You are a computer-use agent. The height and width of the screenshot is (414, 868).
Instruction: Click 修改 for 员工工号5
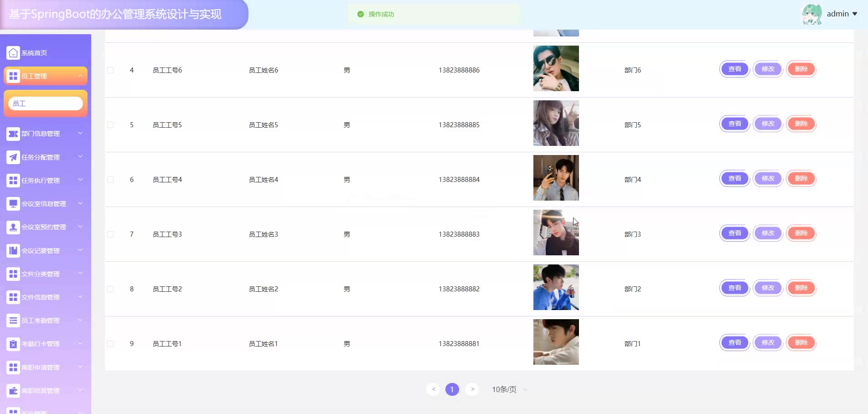768,124
